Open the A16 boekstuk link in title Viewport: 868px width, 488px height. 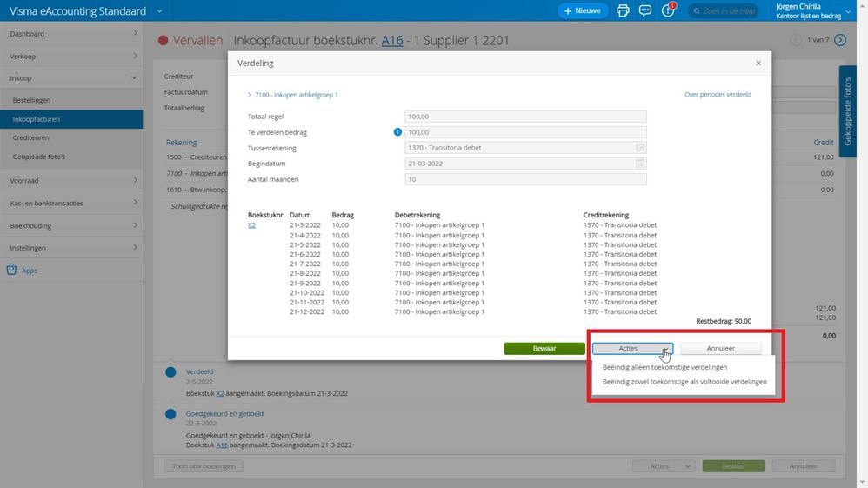tap(392, 40)
